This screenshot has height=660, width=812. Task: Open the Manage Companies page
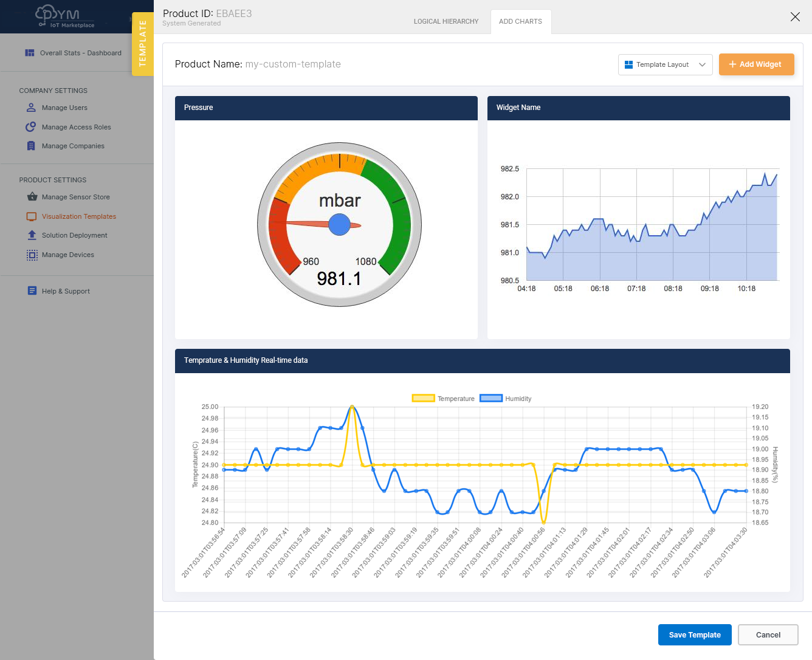click(72, 146)
